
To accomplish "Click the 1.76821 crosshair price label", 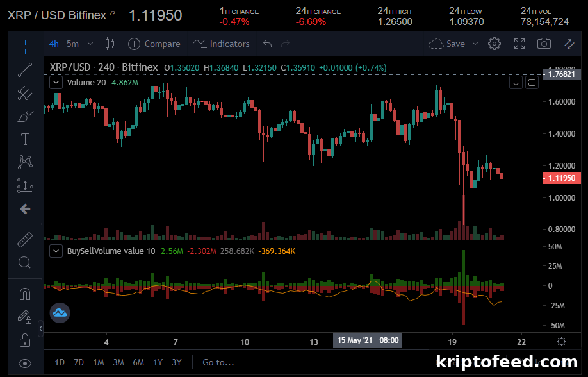I will 561,74.
